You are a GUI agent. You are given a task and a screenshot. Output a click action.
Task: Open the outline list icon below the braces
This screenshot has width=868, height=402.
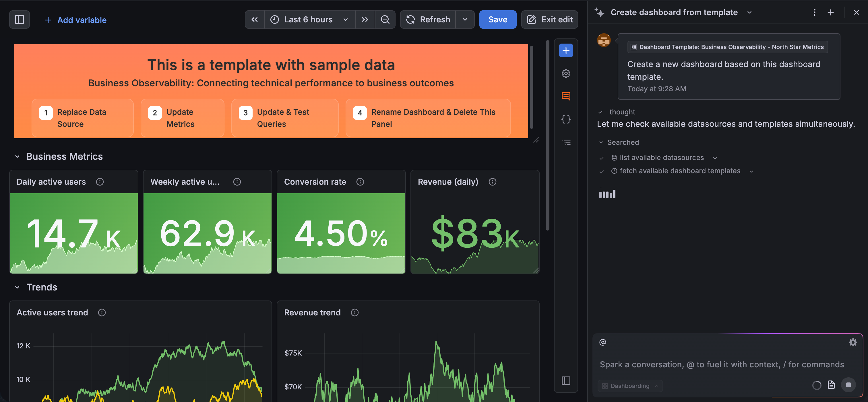point(566,142)
